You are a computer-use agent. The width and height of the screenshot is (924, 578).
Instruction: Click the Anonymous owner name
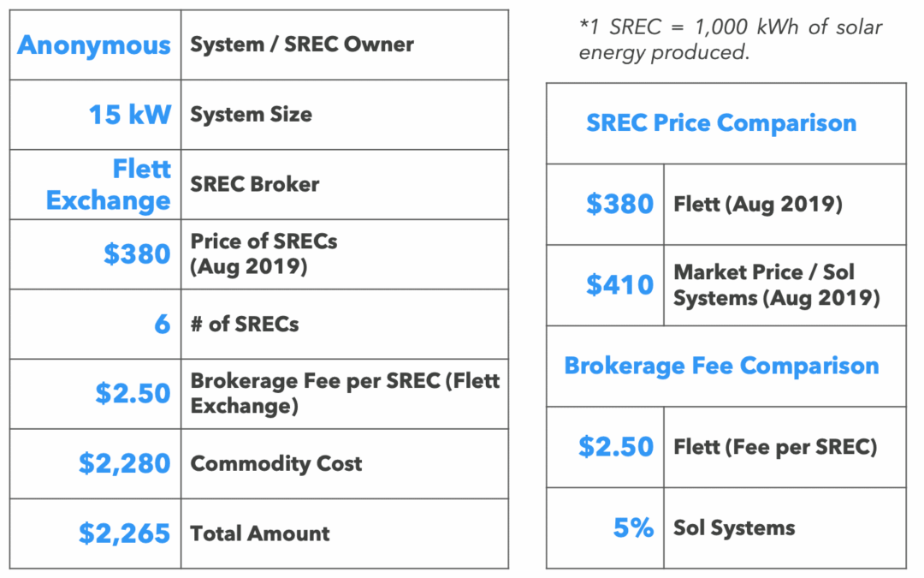coord(94,45)
